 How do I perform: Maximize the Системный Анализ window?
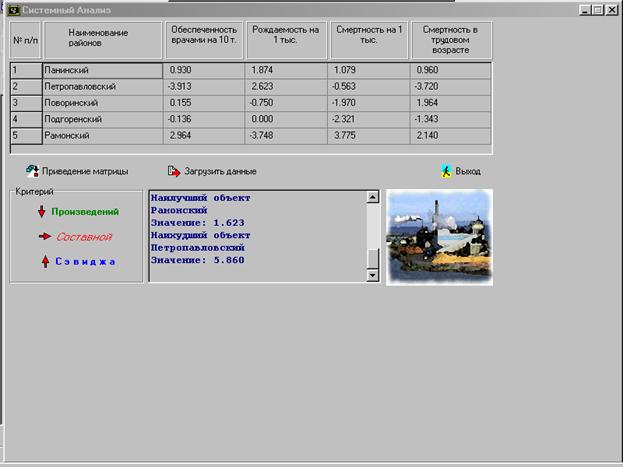point(598,9)
